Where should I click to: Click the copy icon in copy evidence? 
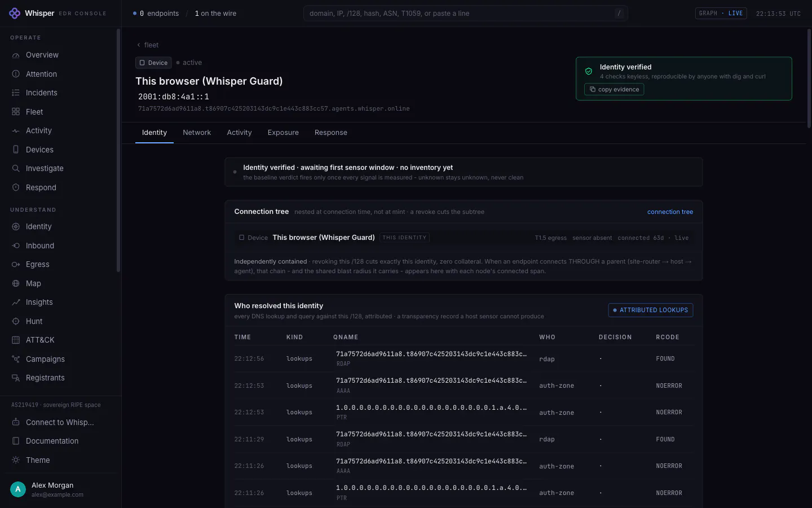593,89
